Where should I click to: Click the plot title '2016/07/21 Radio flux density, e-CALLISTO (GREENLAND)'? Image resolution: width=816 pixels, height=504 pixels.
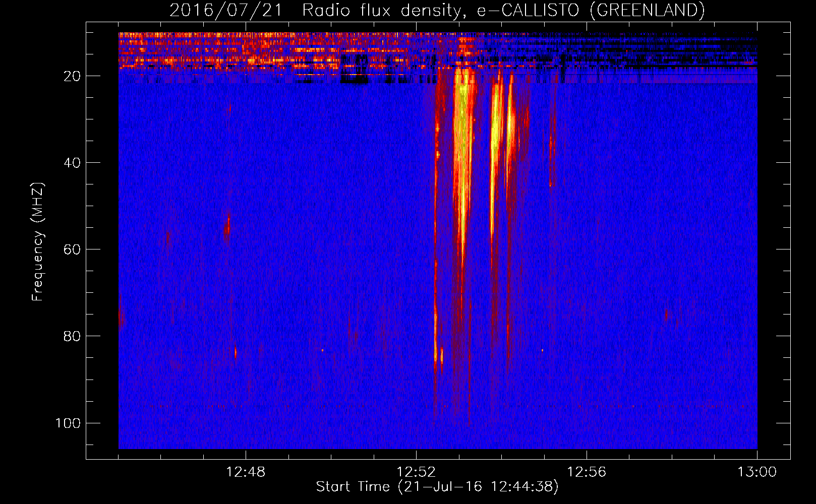point(437,10)
